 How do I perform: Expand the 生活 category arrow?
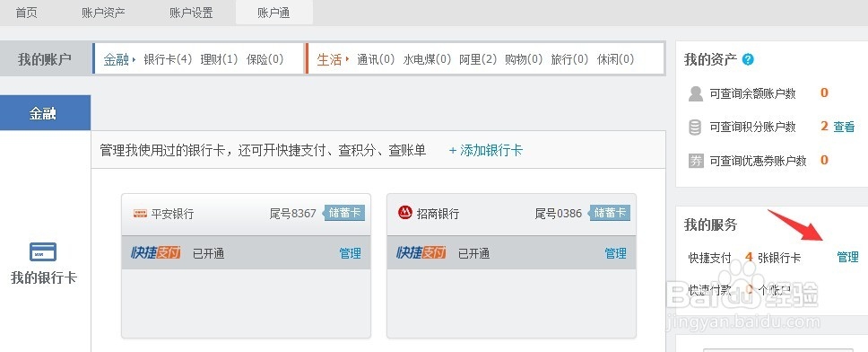347,58
